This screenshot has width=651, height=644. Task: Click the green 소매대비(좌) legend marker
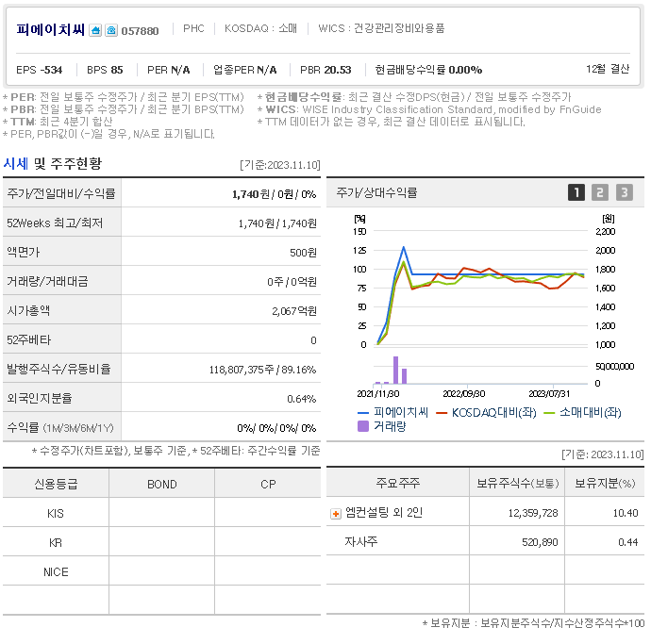[x=549, y=413]
